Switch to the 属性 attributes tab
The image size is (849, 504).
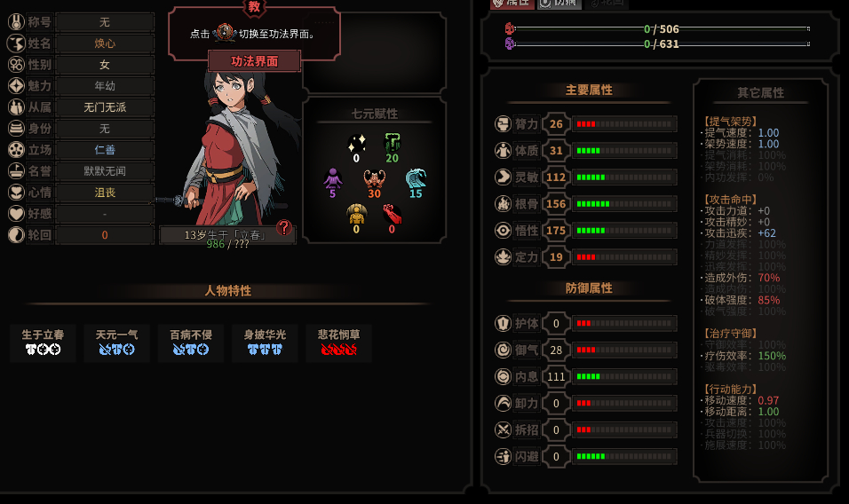pos(512,4)
